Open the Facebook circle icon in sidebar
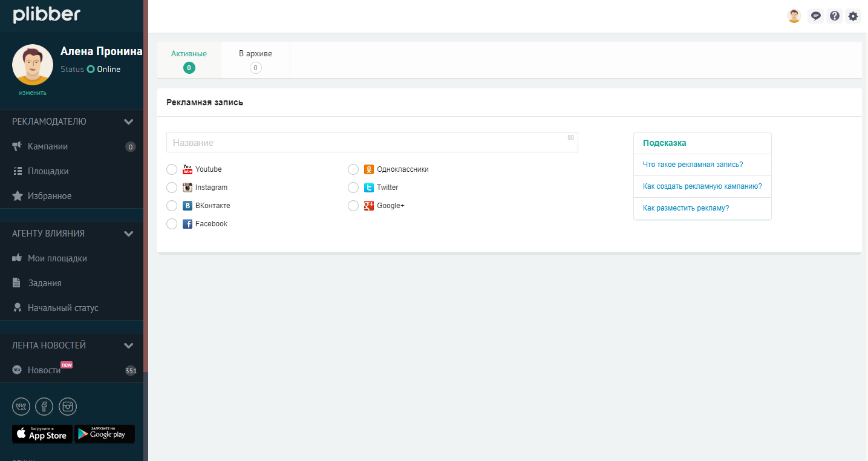Screen dimensions: 868x461 point(44,407)
